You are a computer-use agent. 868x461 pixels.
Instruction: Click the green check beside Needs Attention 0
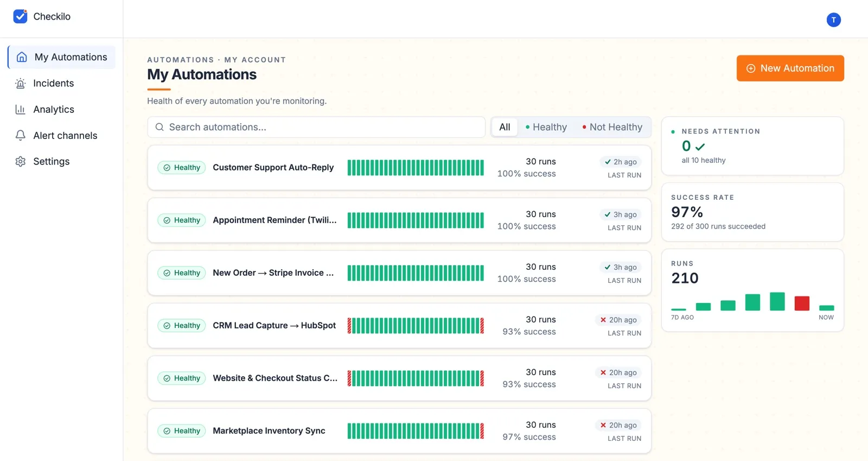pyautogui.click(x=700, y=147)
